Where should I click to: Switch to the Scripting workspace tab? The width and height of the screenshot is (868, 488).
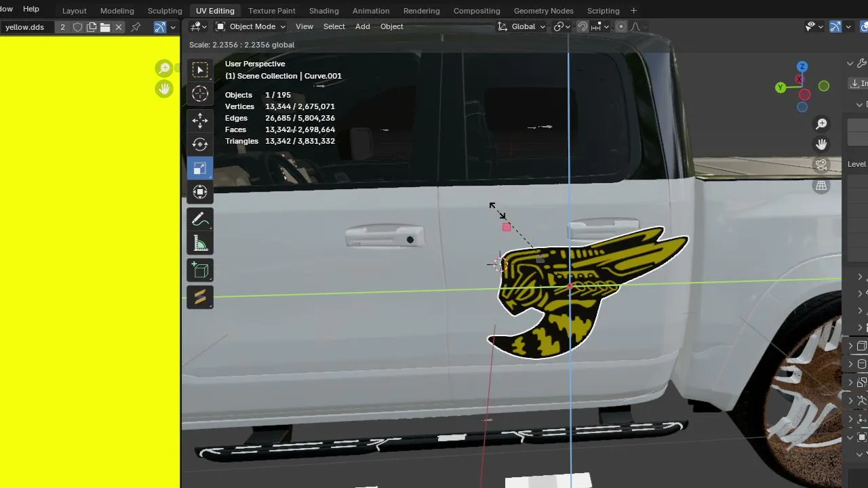(x=604, y=11)
